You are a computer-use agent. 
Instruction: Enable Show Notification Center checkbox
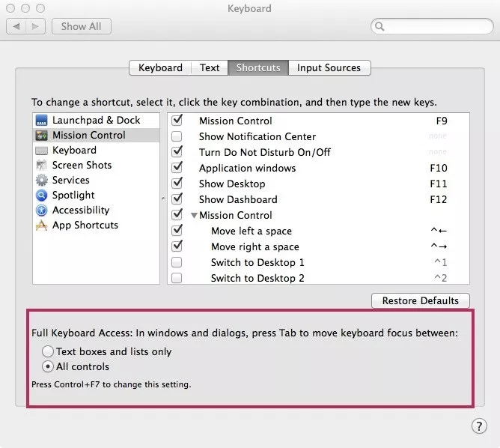177,136
